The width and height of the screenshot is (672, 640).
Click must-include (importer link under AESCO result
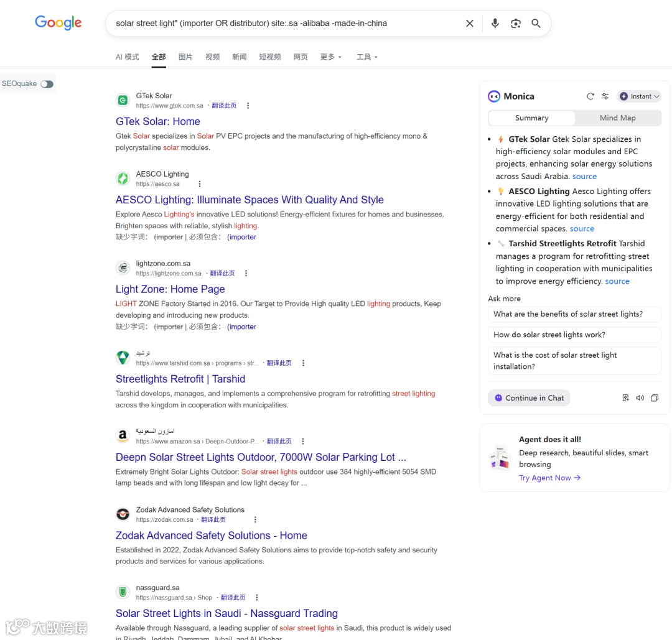point(241,238)
